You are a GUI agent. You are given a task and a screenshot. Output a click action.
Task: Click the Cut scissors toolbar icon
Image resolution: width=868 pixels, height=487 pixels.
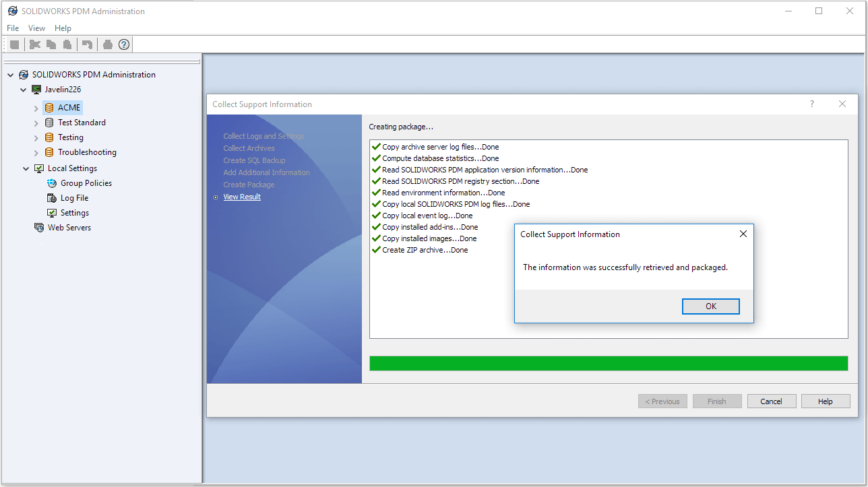click(35, 44)
